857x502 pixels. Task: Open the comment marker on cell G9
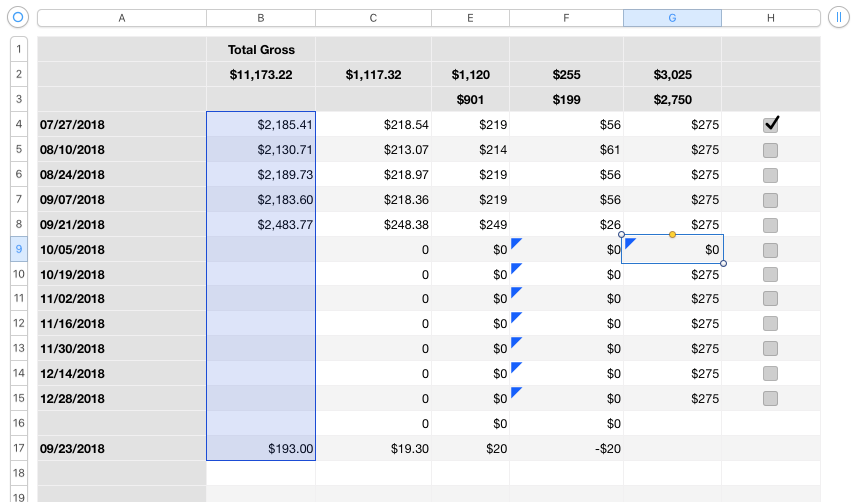tap(630, 242)
